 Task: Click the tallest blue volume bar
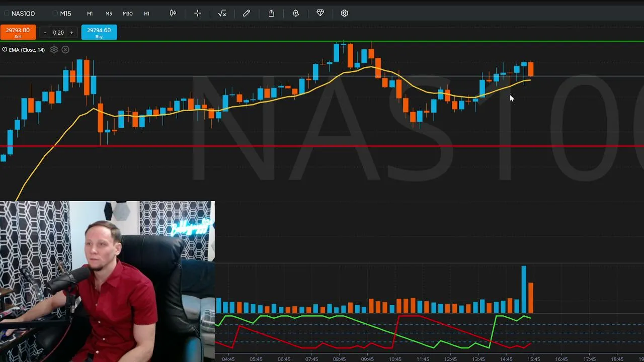(x=524, y=290)
